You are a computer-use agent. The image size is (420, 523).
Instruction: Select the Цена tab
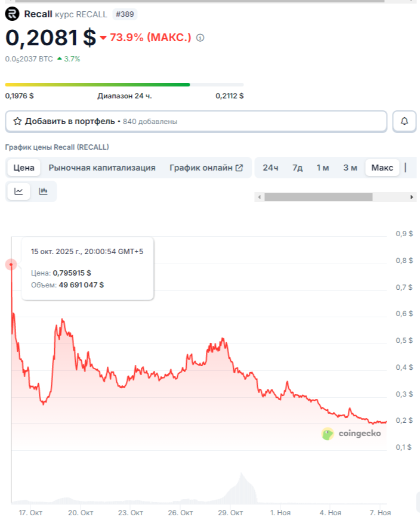[23, 168]
